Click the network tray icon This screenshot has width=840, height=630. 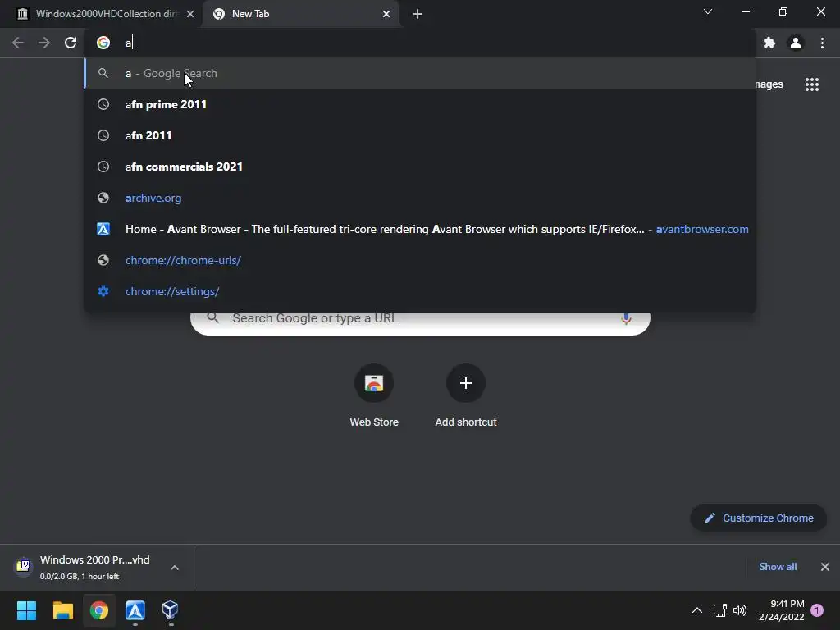click(720, 610)
